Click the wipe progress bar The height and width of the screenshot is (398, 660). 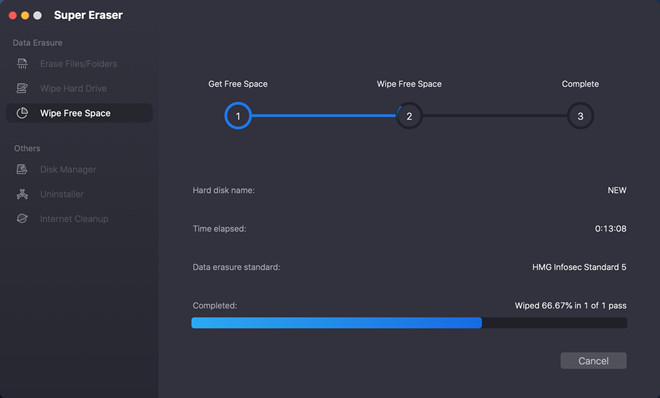click(x=409, y=323)
